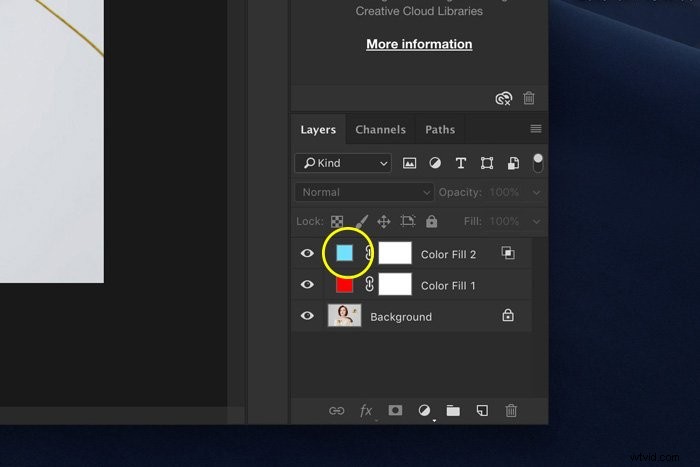The height and width of the screenshot is (467, 700).
Task: Select the Background layer name
Action: (x=401, y=317)
